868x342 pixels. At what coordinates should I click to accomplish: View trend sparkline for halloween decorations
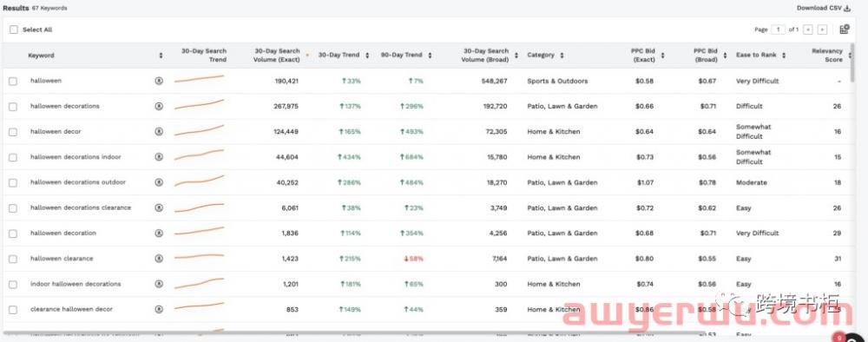pos(200,104)
